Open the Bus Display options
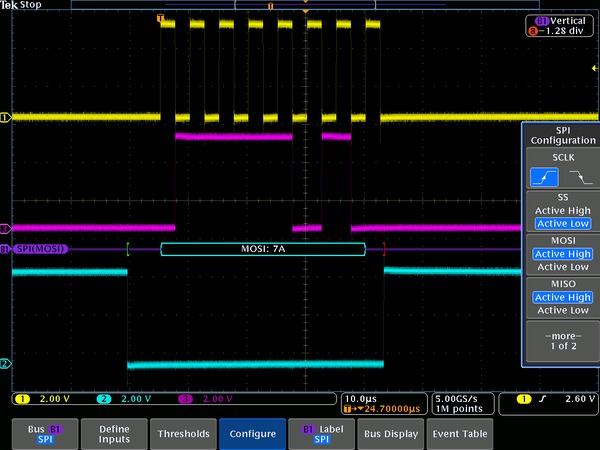The image size is (600, 450). [x=390, y=434]
